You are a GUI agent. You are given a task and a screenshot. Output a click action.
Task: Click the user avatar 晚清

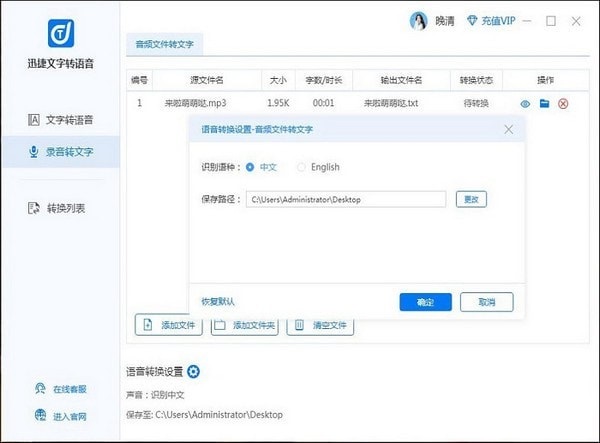pyautogui.click(x=419, y=21)
